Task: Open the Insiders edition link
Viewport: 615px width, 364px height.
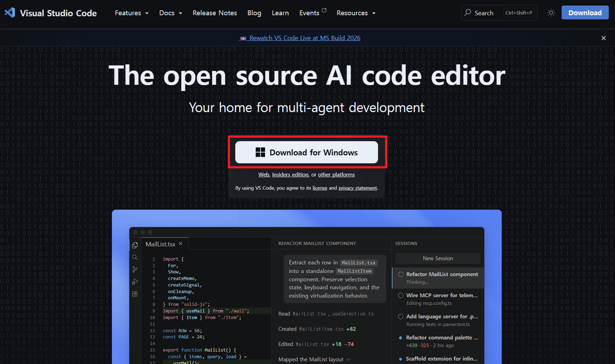Action: [290, 175]
